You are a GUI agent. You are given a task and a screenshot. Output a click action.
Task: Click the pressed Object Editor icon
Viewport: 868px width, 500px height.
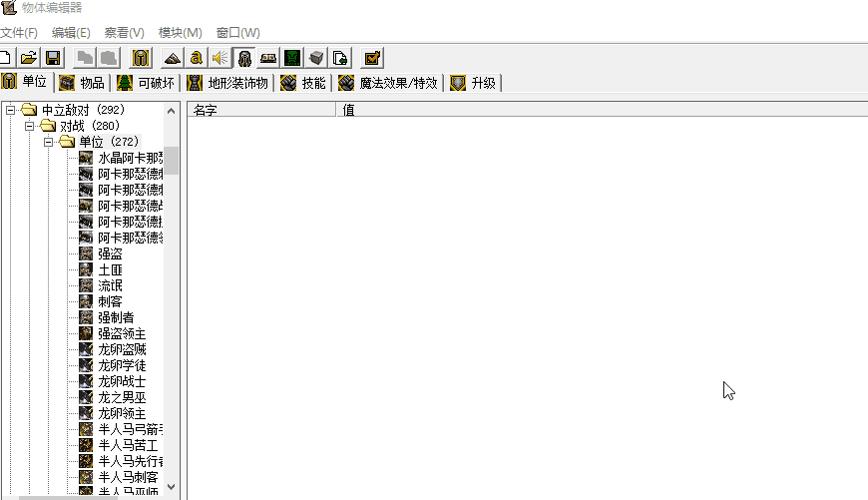pos(244,58)
